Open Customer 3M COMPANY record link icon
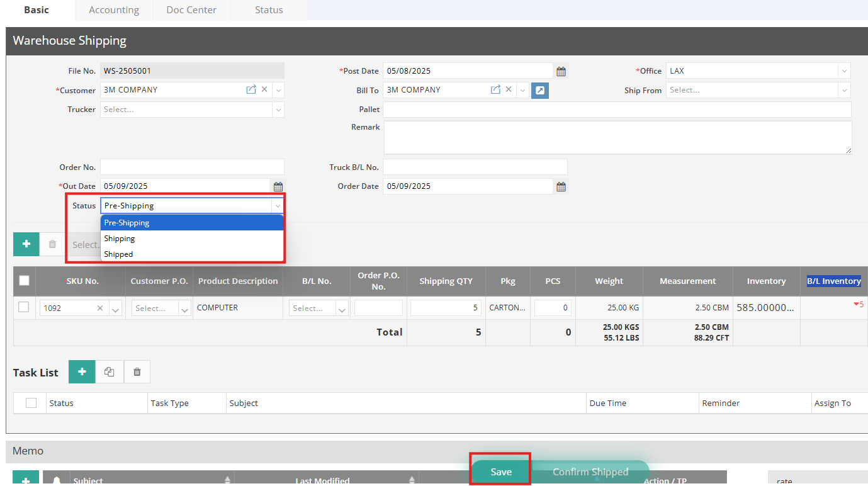This screenshot has height=486, width=868. (251, 90)
